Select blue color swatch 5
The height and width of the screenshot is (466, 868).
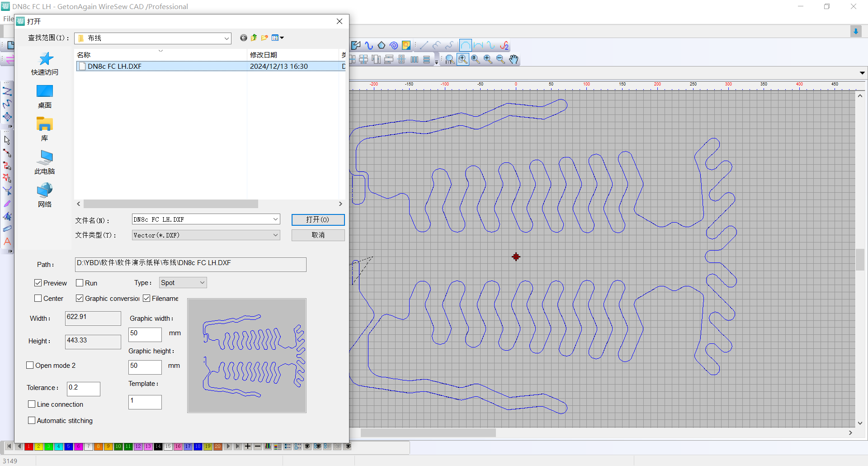coord(69,447)
